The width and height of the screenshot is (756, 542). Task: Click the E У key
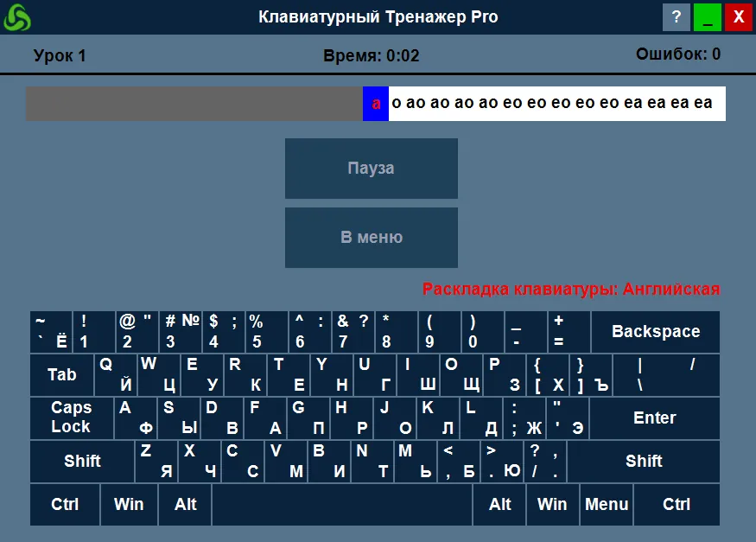click(201, 374)
